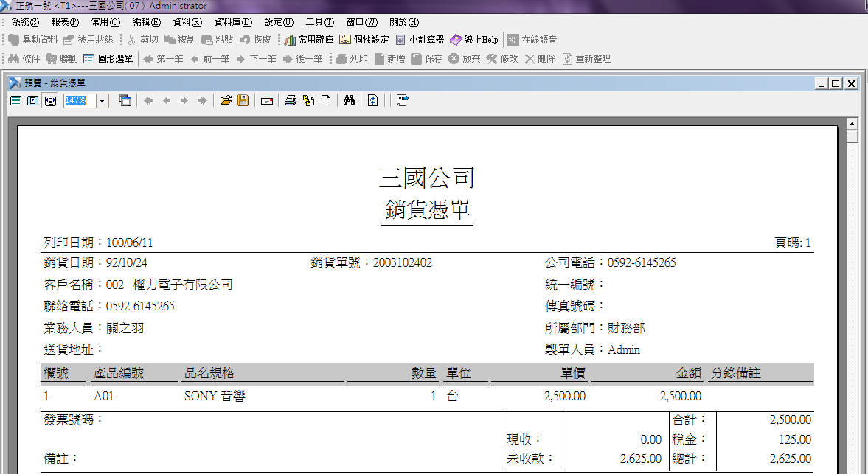Click the save diskette icon in preview toolbar
This screenshot has height=474, width=868.
tap(243, 101)
